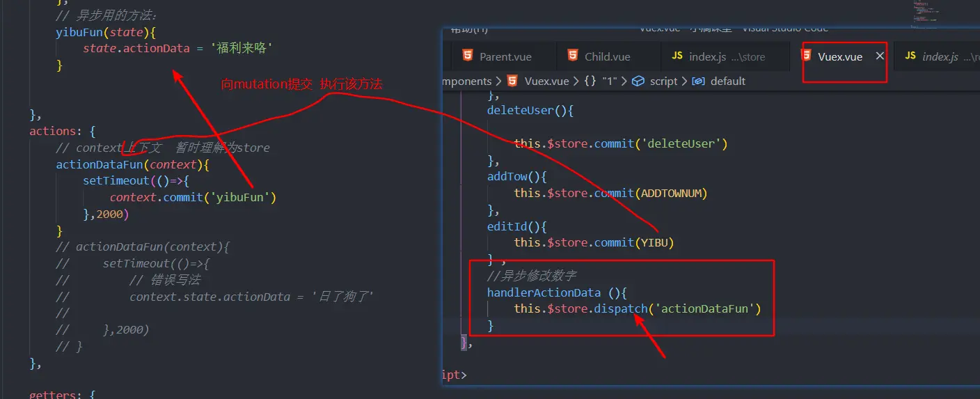
Task: Click the deleteUser(){ line in Vuex.vue
Action: click(x=530, y=110)
